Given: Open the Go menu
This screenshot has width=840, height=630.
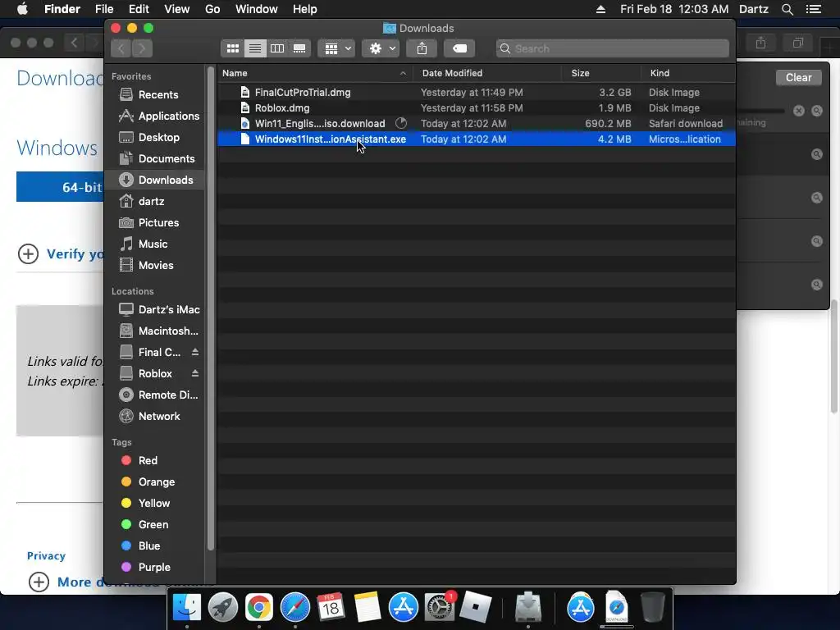Looking at the screenshot, I should [212, 9].
